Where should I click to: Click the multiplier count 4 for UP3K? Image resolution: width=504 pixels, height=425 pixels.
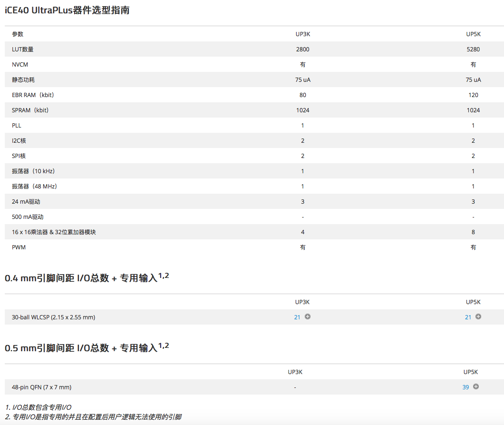(302, 232)
